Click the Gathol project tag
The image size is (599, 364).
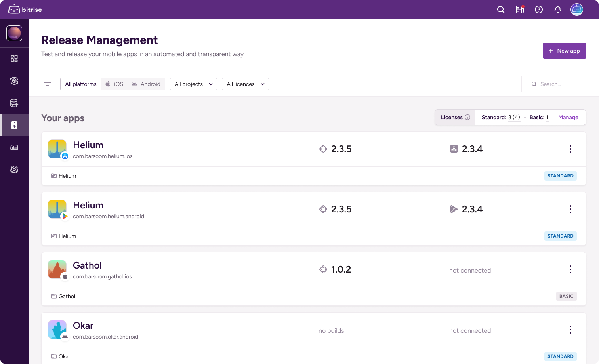[x=63, y=296]
